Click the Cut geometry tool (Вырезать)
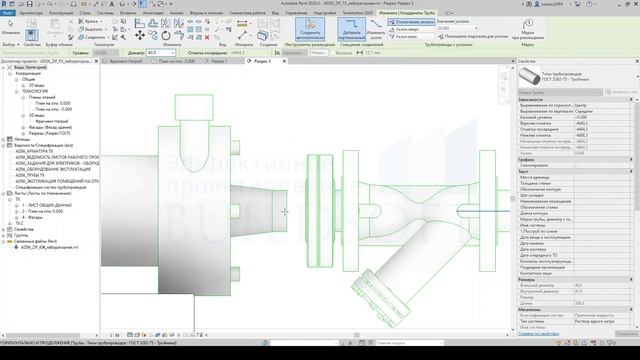The image size is (640, 360). click(x=91, y=29)
